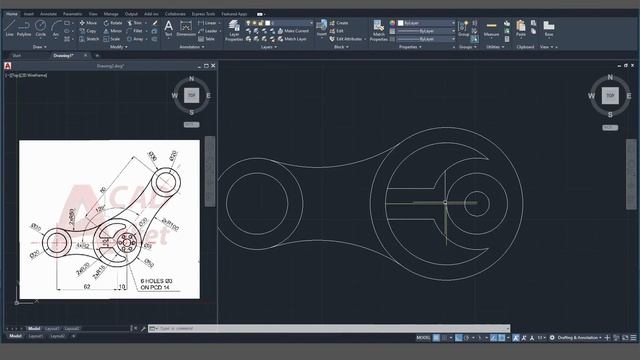Expand the Block panel
This screenshot has width=640, height=360.
coord(341,47)
